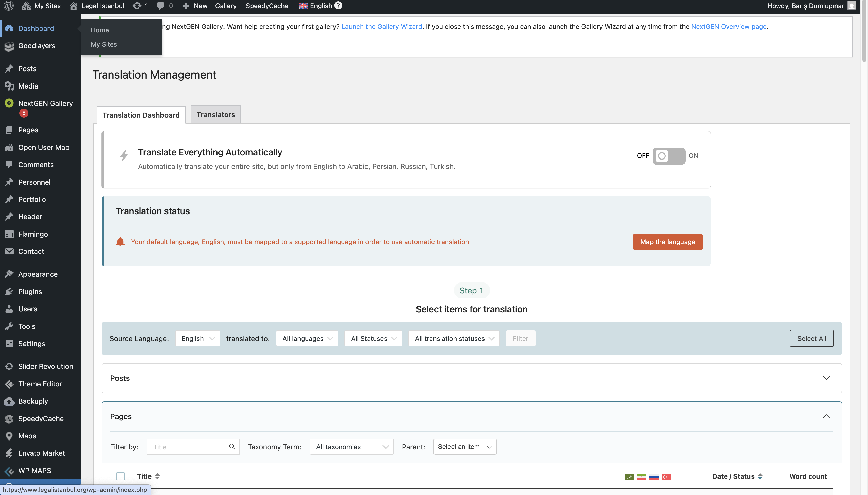Open the All languages dropdown
868x495 pixels.
point(307,338)
